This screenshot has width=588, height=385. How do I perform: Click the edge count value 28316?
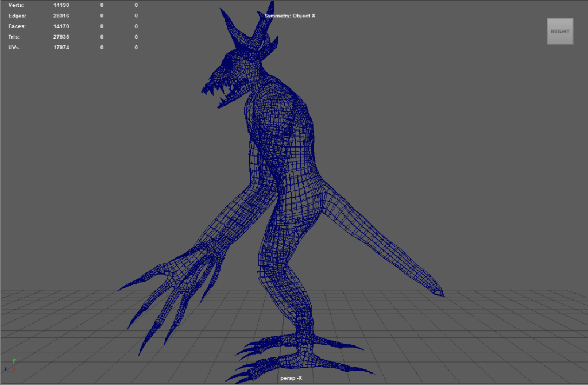point(61,16)
